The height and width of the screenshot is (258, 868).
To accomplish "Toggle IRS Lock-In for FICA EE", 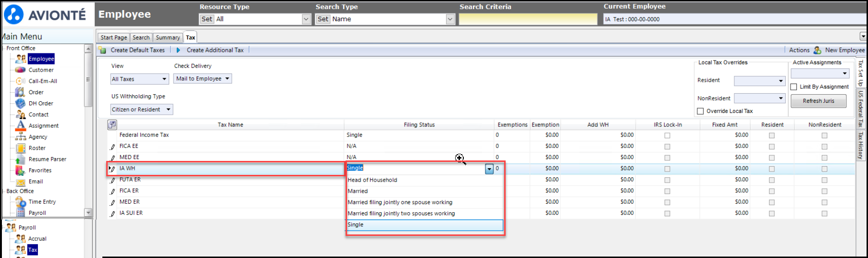I will tap(667, 147).
